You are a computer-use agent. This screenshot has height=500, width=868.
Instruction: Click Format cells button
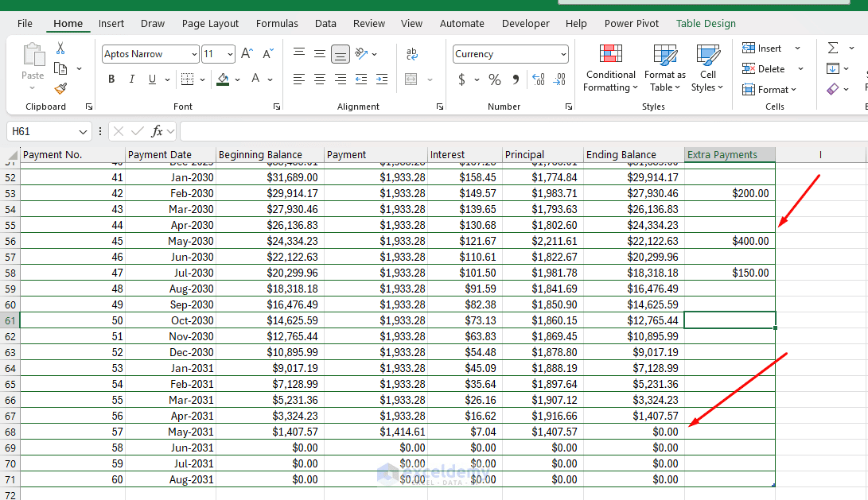click(769, 89)
